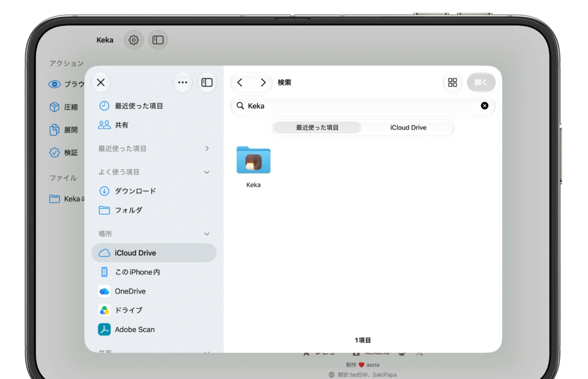The image size is (588, 379).
Task: Open the aone credit link
Action: tap(373, 365)
